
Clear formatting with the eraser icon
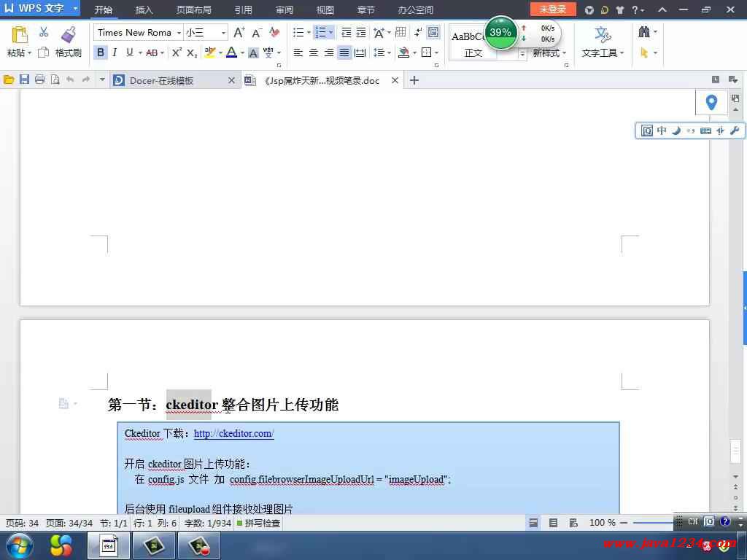click(x=274, y=32)
